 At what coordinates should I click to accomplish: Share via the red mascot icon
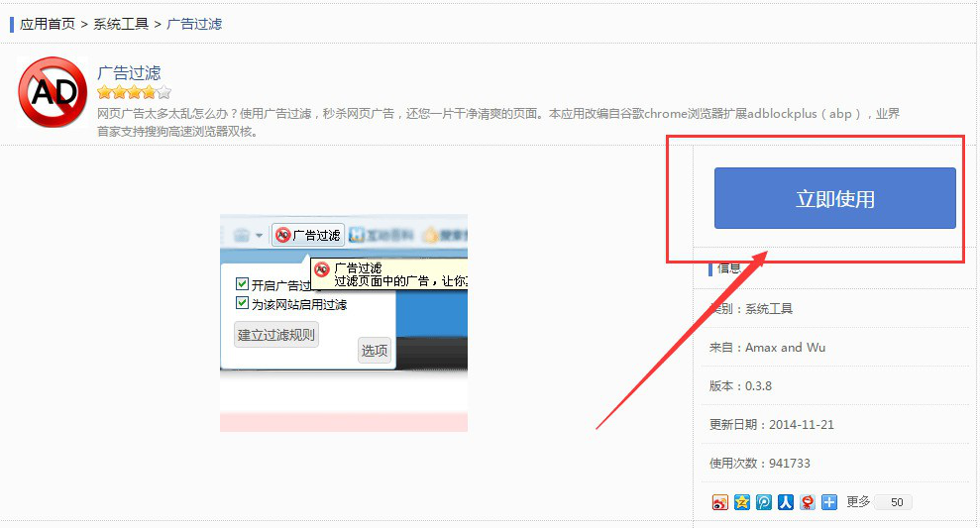tap(808, 502)
